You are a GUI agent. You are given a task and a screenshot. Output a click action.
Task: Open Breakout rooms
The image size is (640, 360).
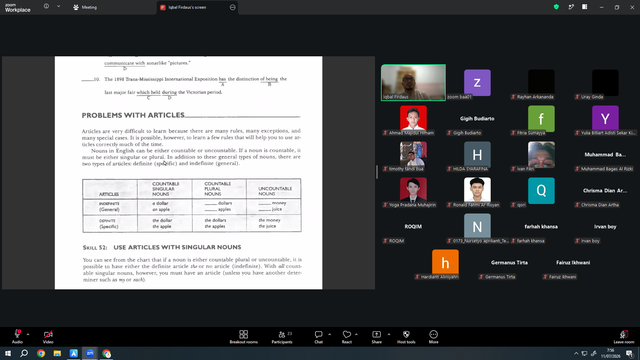point(244,336)
